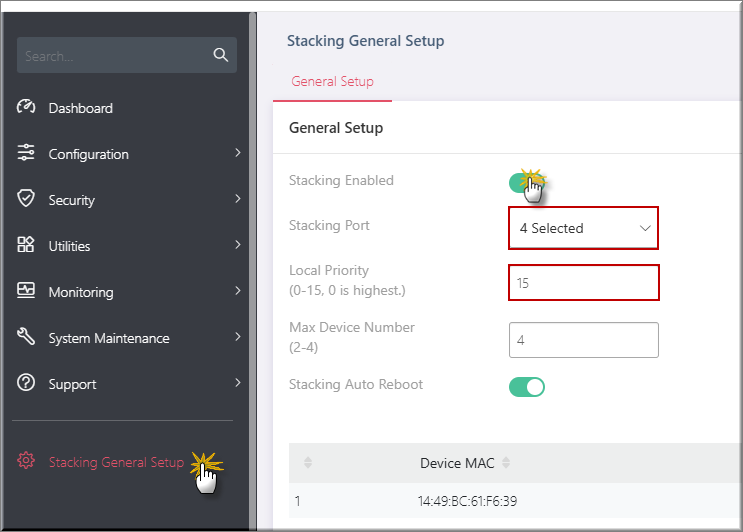Click the Configuration sliders icon
The width and height of the screenshot is (743, 532).
(26, 153)
